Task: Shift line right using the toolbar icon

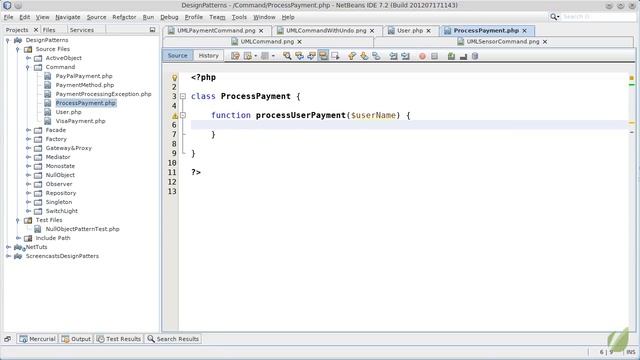Action: [405, 56]
